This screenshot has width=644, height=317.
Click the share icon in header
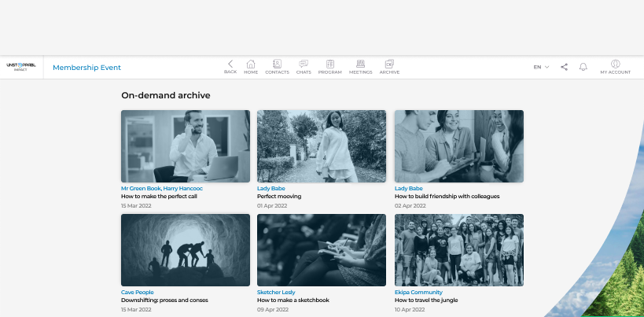point(565,67)
